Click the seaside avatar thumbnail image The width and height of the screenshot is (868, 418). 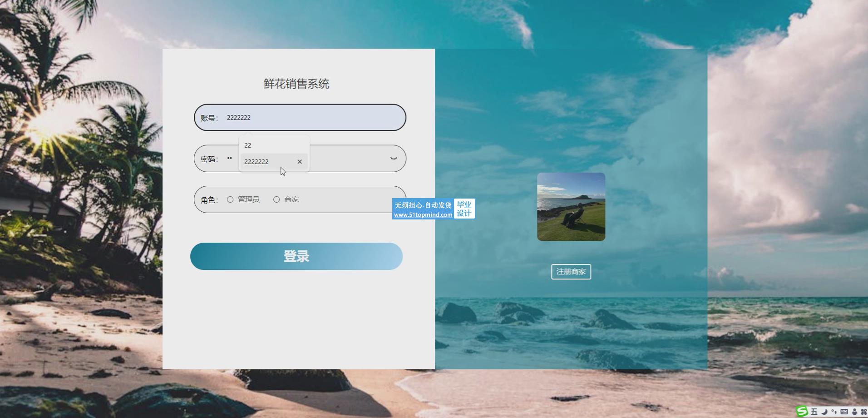click(x=571, y=207)
